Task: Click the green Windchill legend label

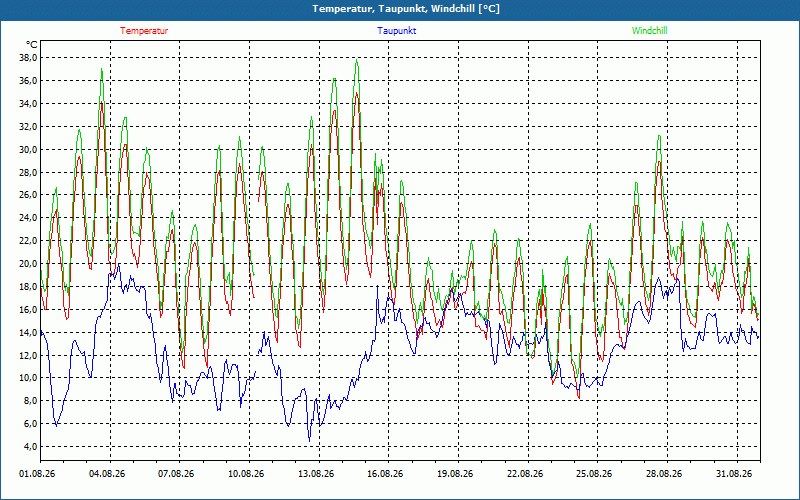Action: click(649, 31)
